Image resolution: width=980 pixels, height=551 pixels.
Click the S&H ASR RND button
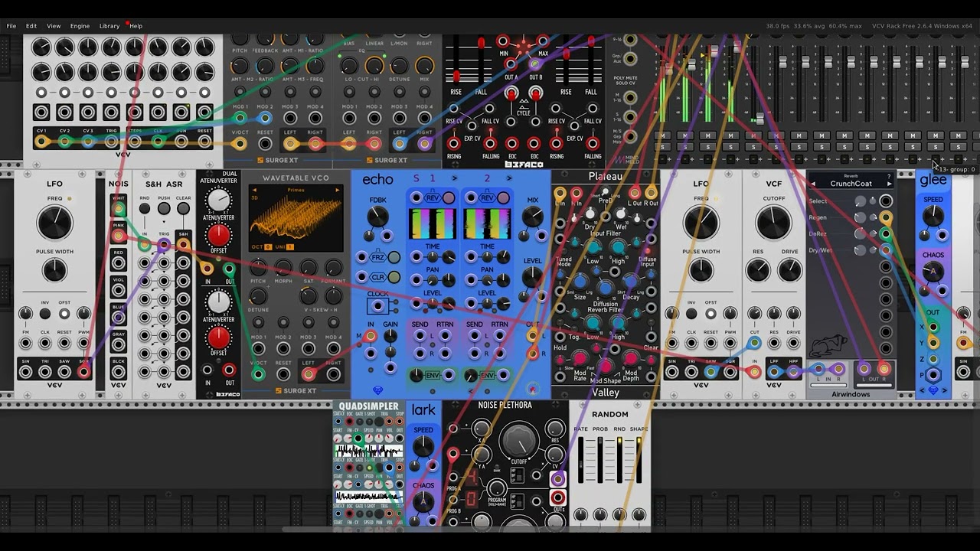(145, 208)
